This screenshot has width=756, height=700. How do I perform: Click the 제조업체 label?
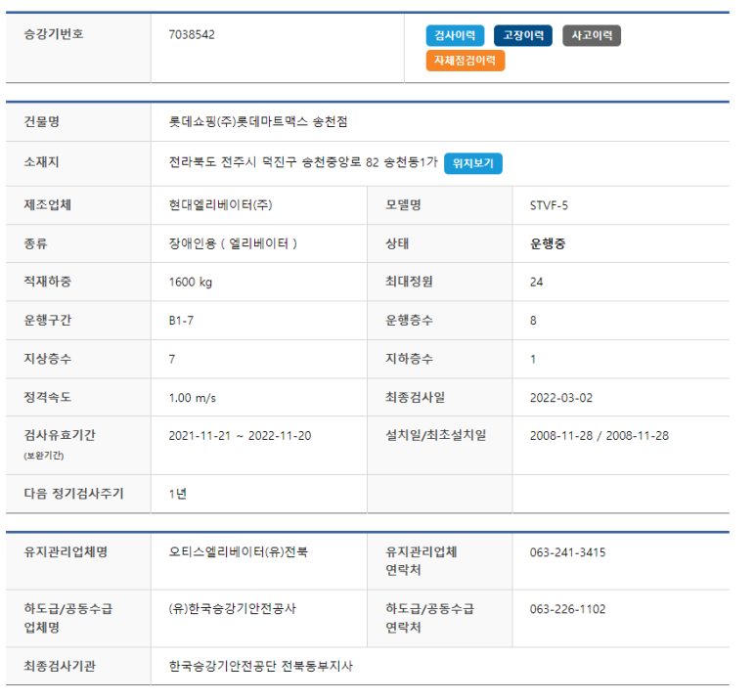tap(48, 205)
